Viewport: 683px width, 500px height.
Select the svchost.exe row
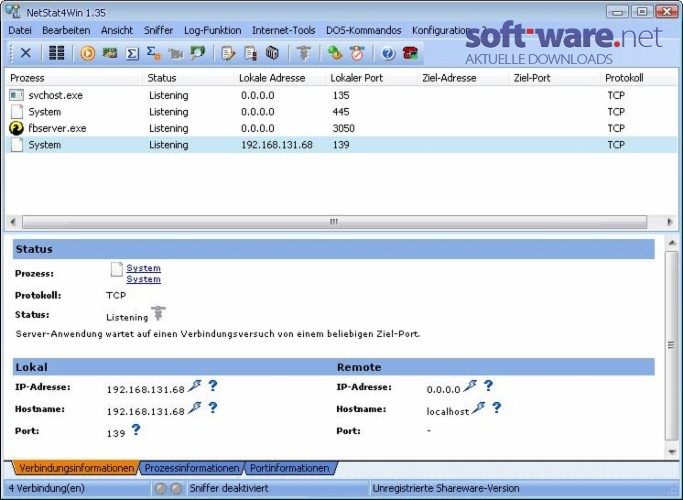342,95
